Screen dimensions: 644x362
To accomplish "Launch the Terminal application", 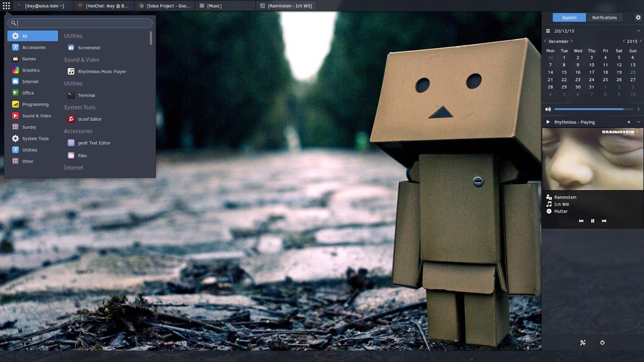I will click(x=86, y=96).
